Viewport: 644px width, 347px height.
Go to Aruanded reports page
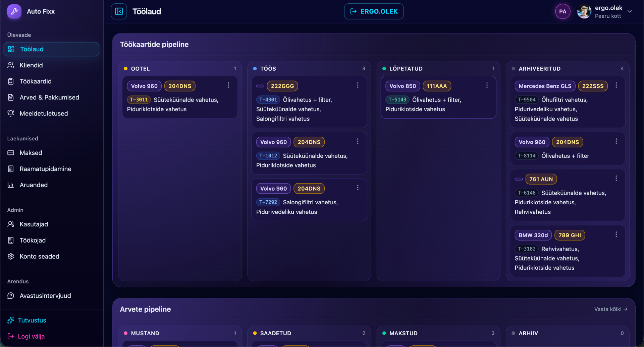point(51,185)
